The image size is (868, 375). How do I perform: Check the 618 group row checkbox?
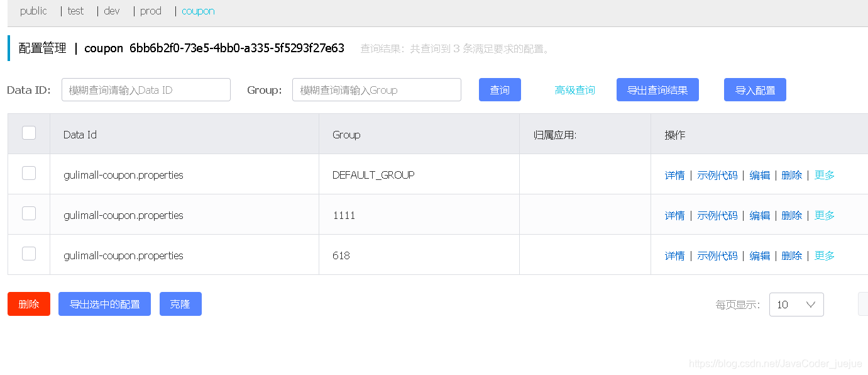pos(29,254)
